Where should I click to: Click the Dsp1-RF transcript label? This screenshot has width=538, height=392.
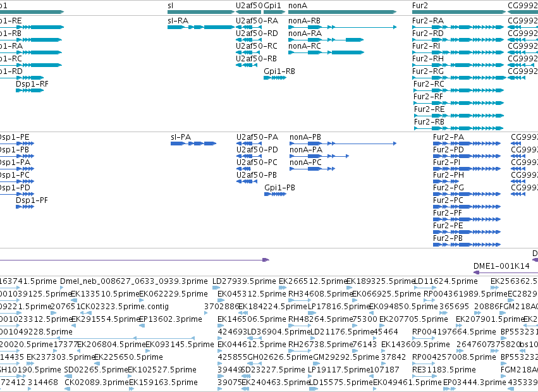point(32,84)
